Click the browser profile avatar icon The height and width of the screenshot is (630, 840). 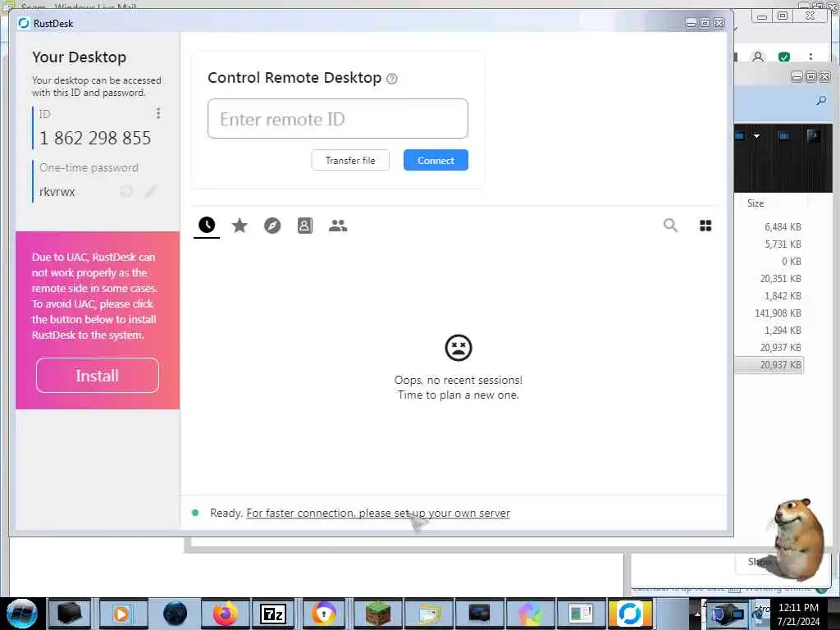point(757,57)
